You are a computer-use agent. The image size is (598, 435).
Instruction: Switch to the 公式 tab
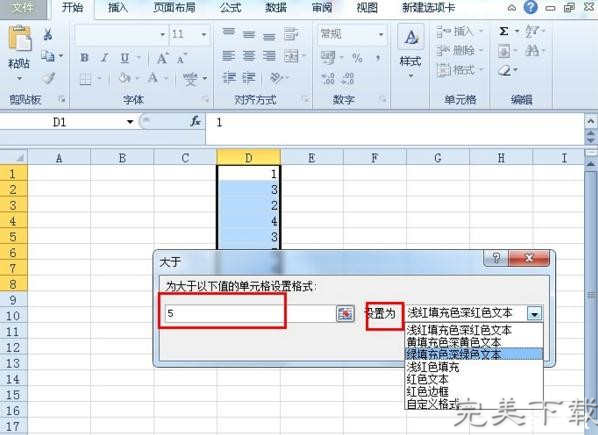click(231, 8)
